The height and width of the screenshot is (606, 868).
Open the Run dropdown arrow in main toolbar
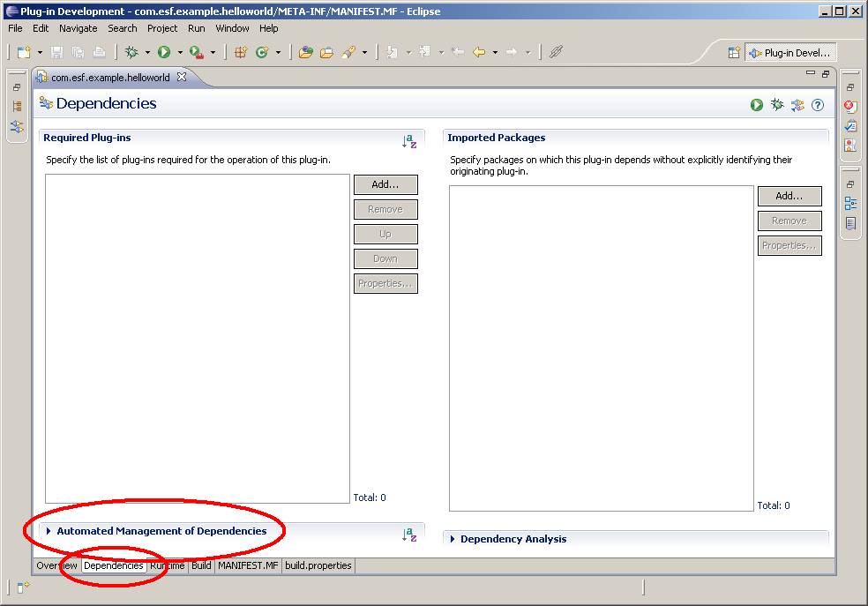(x=180, y=53)
